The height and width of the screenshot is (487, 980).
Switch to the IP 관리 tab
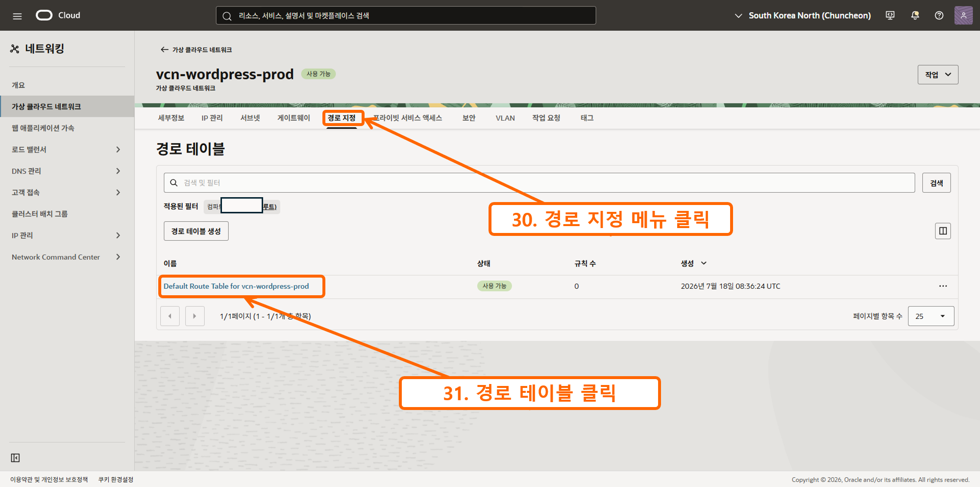(212, 118)
